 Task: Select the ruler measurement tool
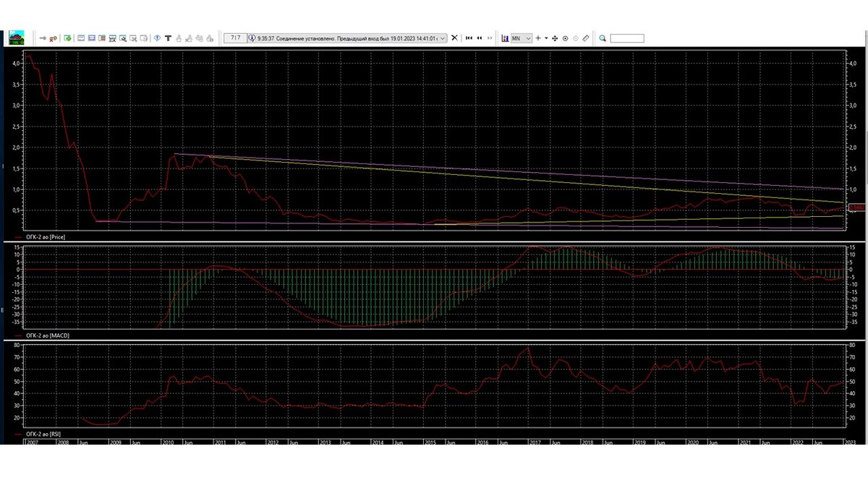tap(586, 38)
